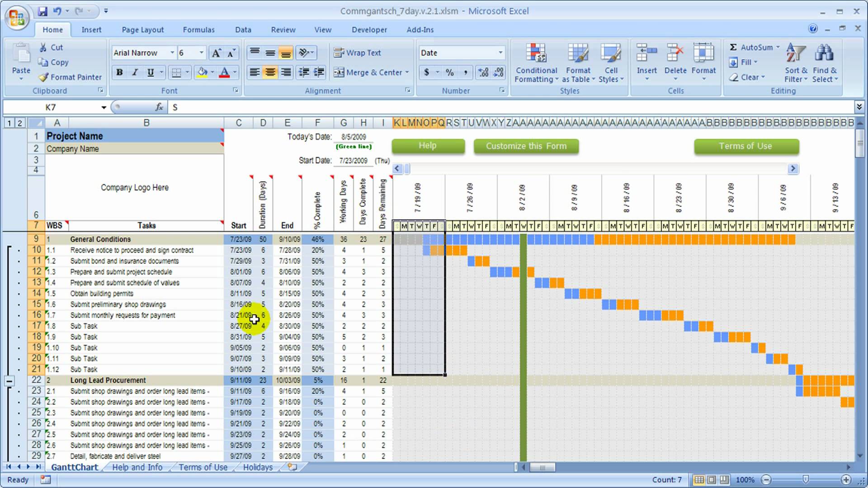Click the Customize this Form button

pos(526,145)
